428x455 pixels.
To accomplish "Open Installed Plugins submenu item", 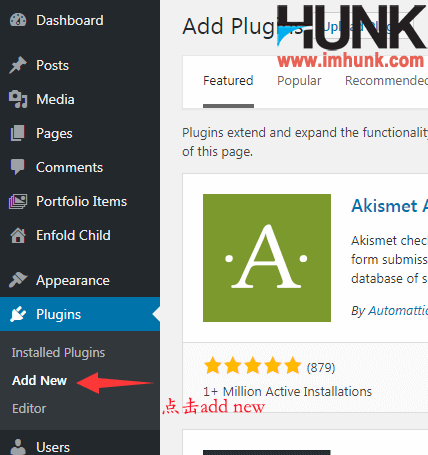I will (58, 353).
